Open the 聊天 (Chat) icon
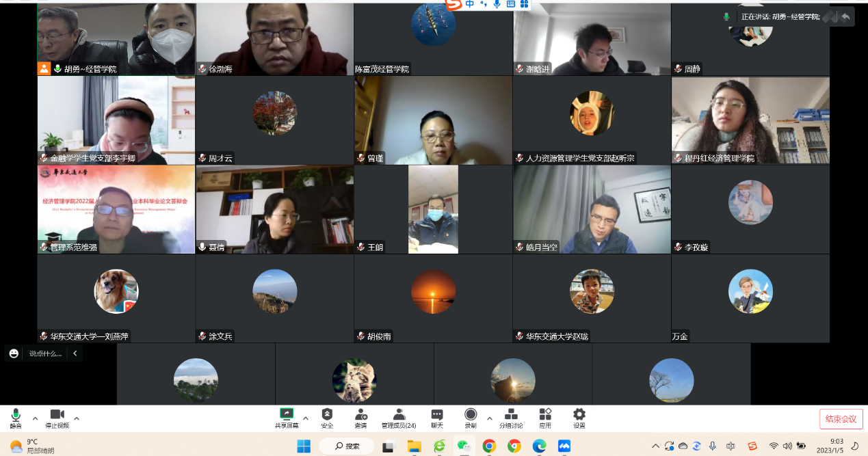Viewport: 868px width, 456px height. pos(437,415)
